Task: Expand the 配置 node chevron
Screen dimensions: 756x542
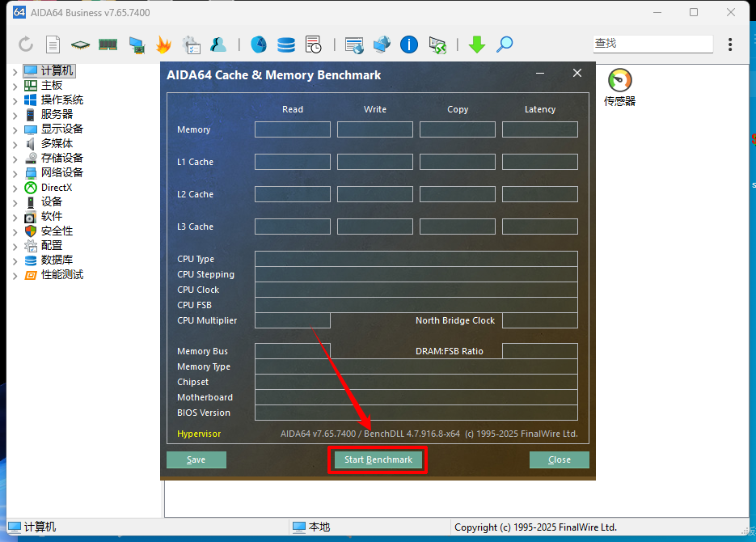Action: point(15,247)
